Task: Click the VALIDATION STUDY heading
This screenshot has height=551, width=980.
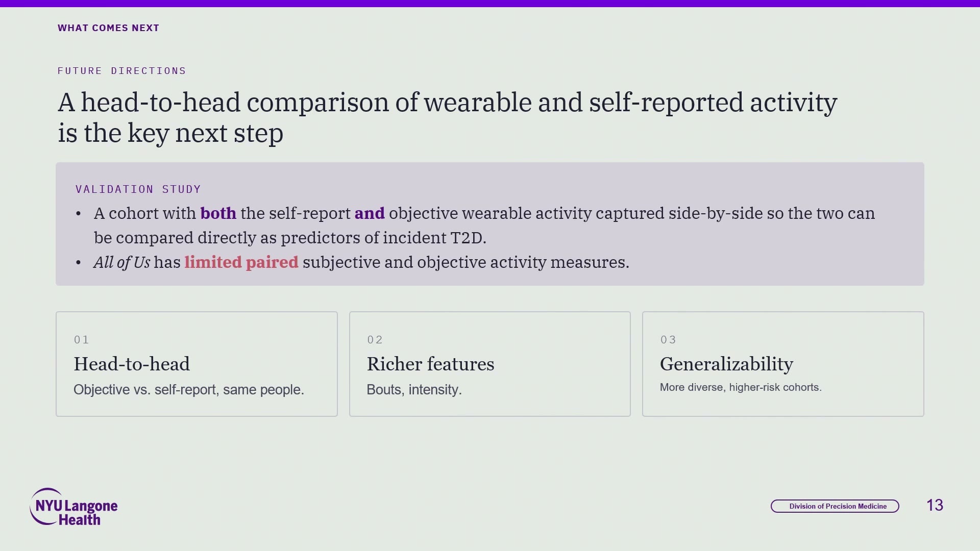Action: (138, 189)
